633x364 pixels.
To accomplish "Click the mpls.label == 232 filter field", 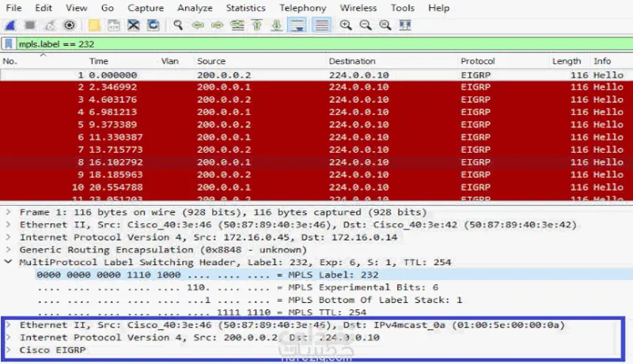I will pyautogui.click(x=324, y=44).
